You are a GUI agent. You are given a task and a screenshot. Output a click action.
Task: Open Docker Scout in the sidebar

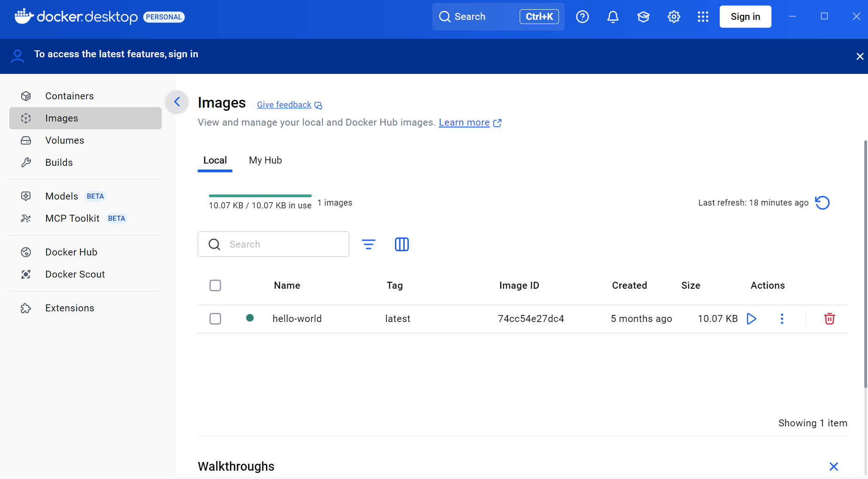(x=85, y=274)
